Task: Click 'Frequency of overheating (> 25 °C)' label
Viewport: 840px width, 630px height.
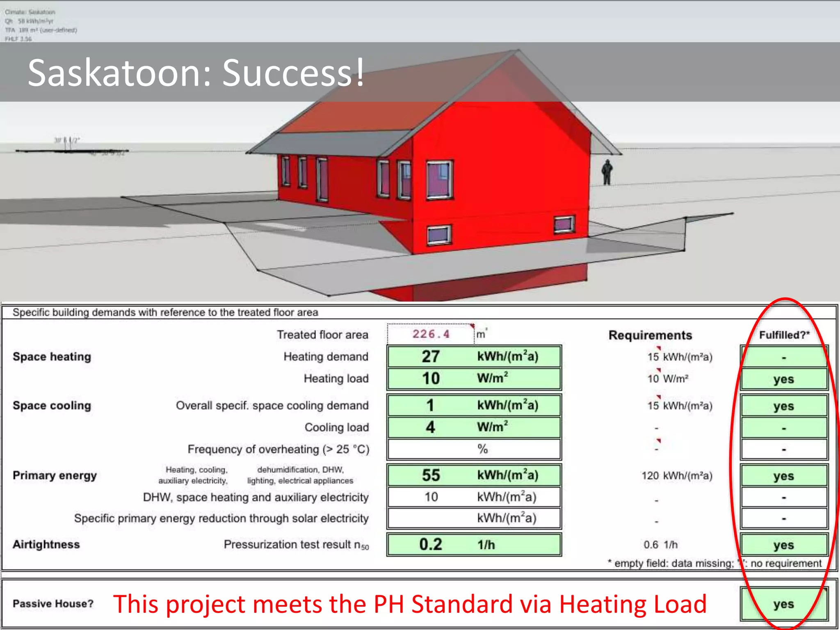Action: coord(278,450)
